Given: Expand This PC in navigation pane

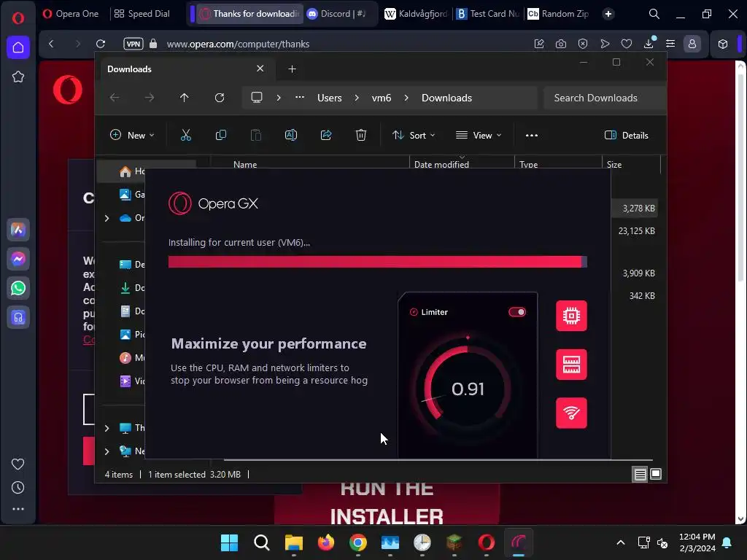Looking at the screenshot, I should point(107,428).
